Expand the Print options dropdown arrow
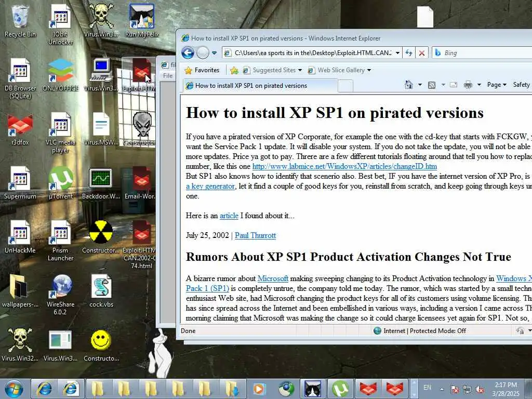 pyautogui.click(x=479, y=85)
